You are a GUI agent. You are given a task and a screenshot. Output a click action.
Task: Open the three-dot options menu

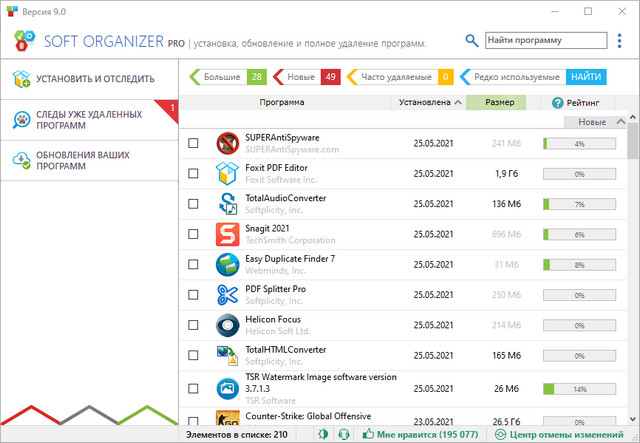pos(619,41)
